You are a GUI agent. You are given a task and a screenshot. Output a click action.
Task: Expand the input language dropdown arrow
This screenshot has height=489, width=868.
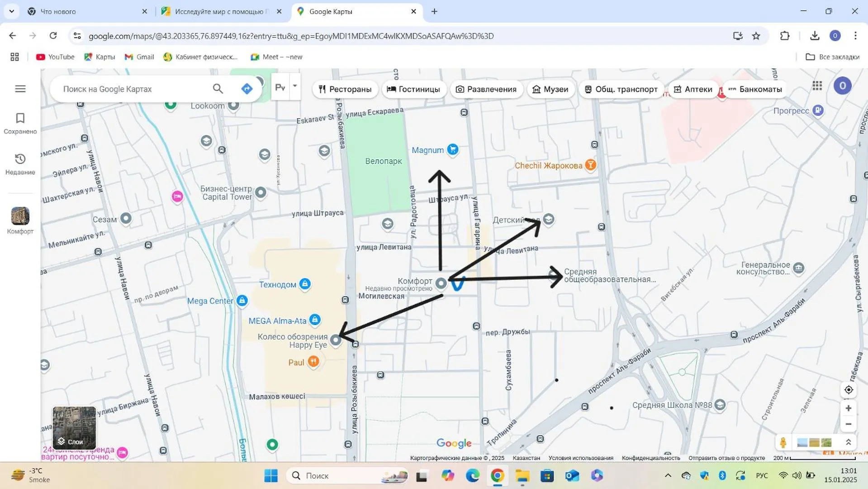pyautogui.click(x=295, y=86)
